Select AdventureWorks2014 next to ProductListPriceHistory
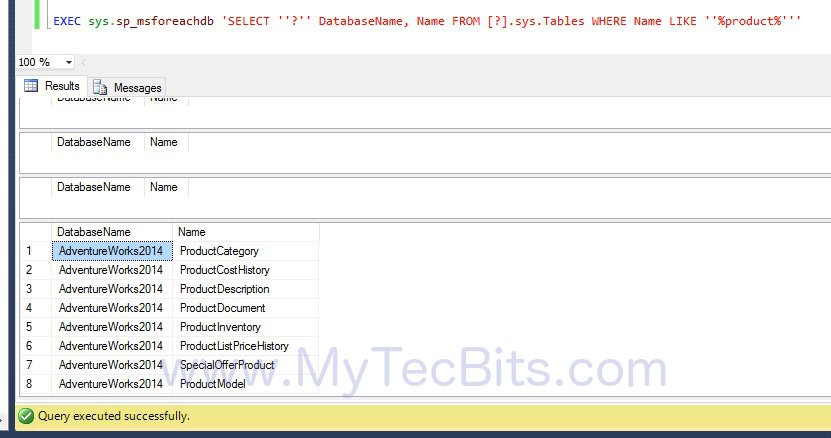The image size is (831, 438). coord(112,347)
